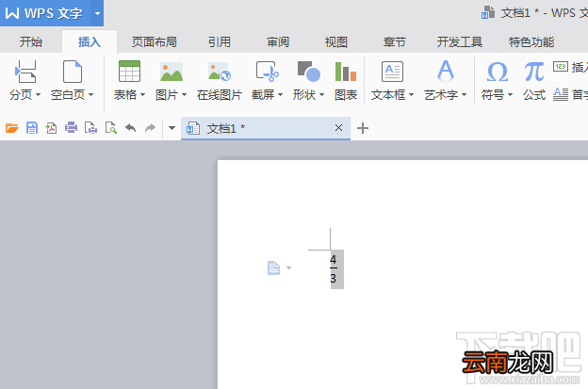Save document with floppy disk icon

coord(32,128)
